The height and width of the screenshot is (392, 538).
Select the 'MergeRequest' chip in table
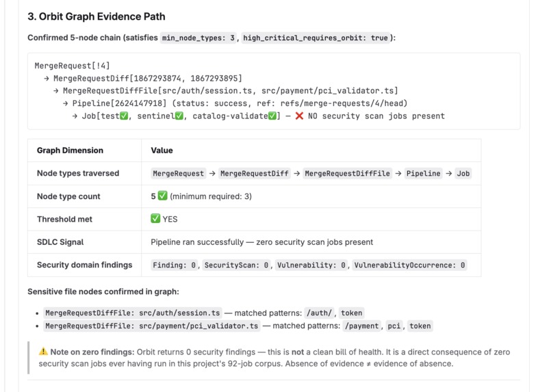point(179,174)
